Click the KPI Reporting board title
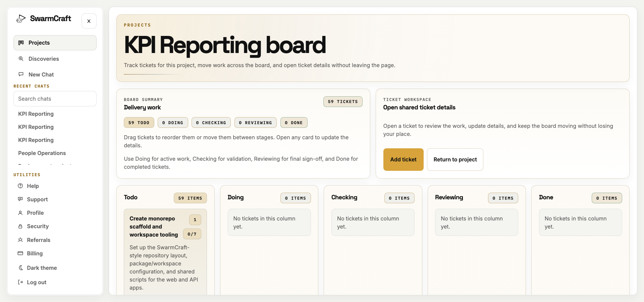644x302 pixels. click(x=225, y=45)
